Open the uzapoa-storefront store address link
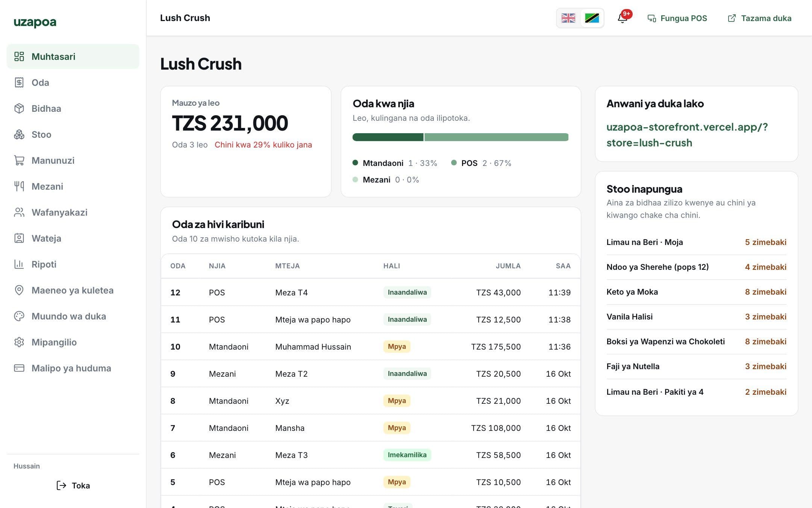 (x=687, y=135)
